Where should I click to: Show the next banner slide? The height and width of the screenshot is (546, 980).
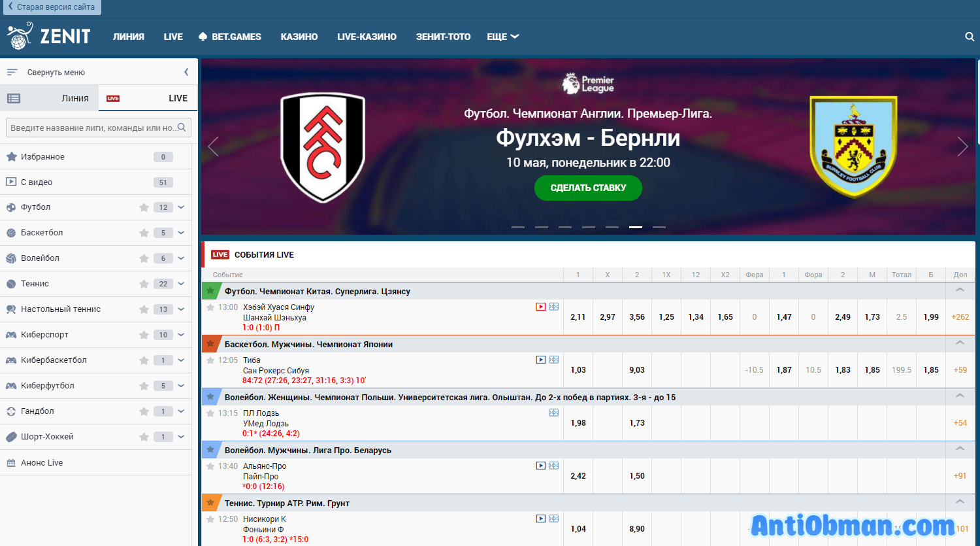(x=962, y=146)
